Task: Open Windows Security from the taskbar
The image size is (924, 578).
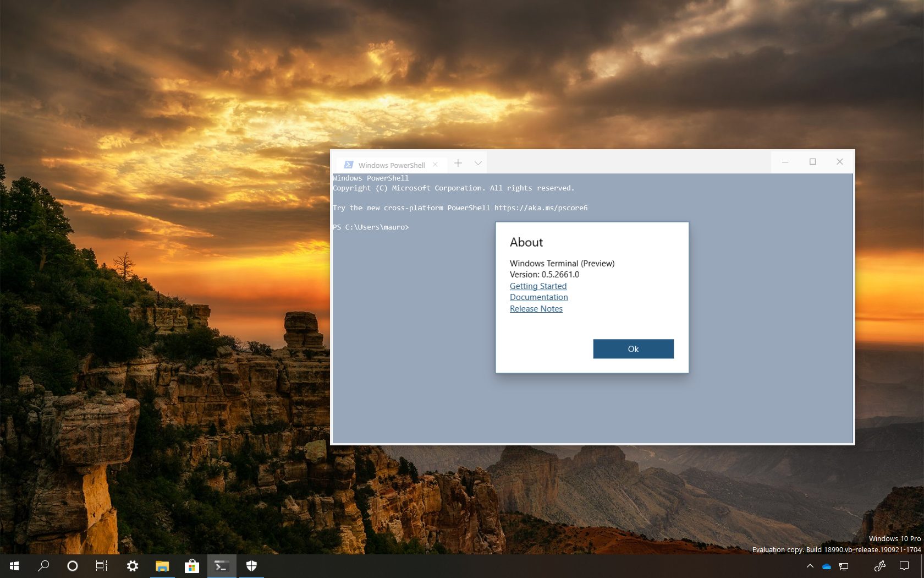Action: [251, 566]
